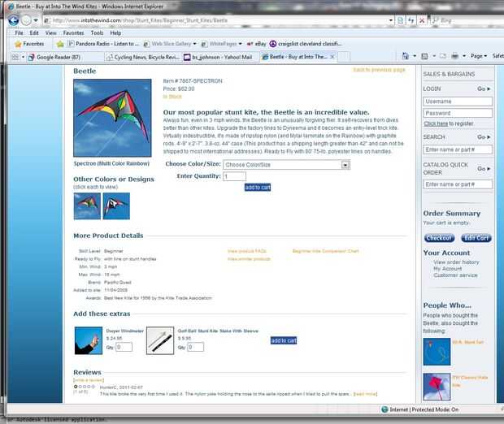Viewport: 504px width, 424px height.
Task: Click the Edit Cart button
Action: tap(476, 238)
